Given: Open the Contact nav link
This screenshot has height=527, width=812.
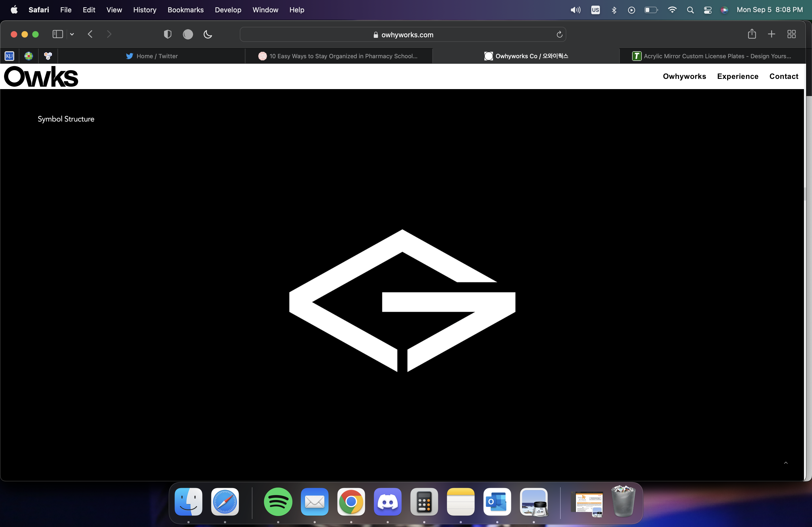Looking at the screenshot, I should click(x=784, y=76).
